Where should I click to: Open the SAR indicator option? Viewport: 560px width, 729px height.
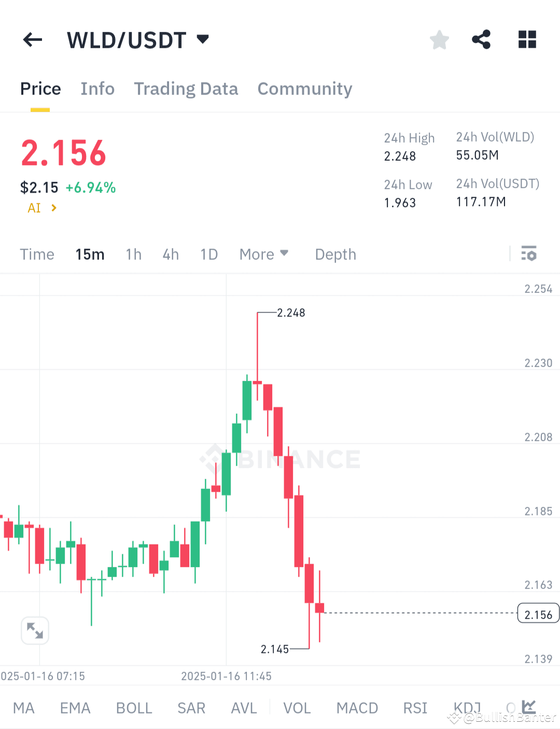coord(191,707)
